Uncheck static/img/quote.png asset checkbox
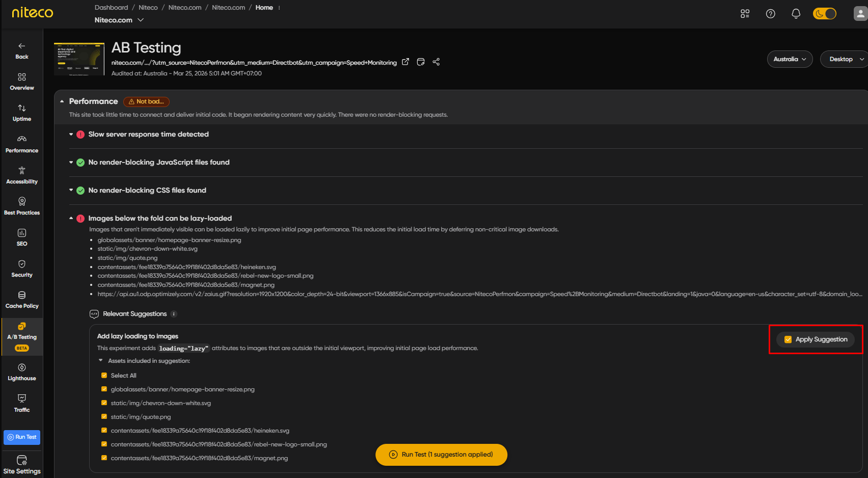Viewport: 868px width, 478px height. click(x=104, y=417)
